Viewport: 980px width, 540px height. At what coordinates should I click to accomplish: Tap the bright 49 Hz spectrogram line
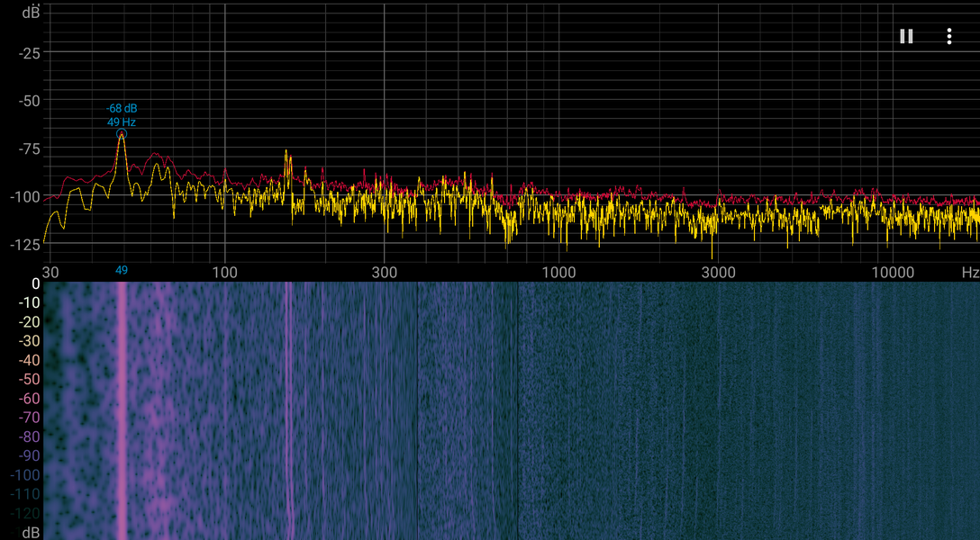pyautogui.click(x=122, y=410)
